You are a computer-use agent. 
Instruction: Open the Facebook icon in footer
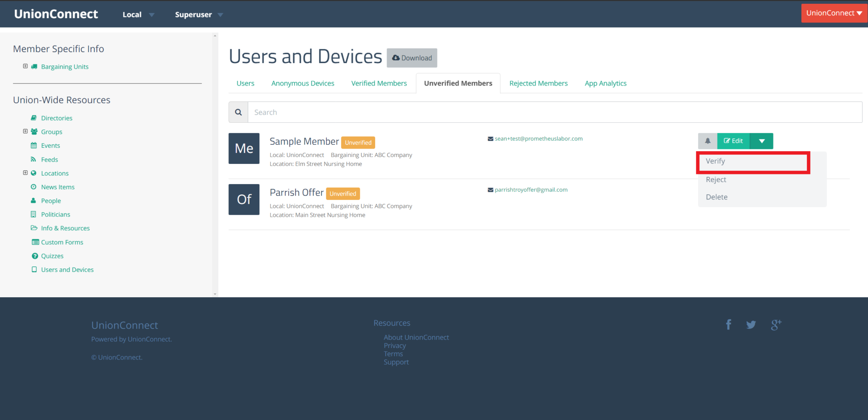point(729,324)
